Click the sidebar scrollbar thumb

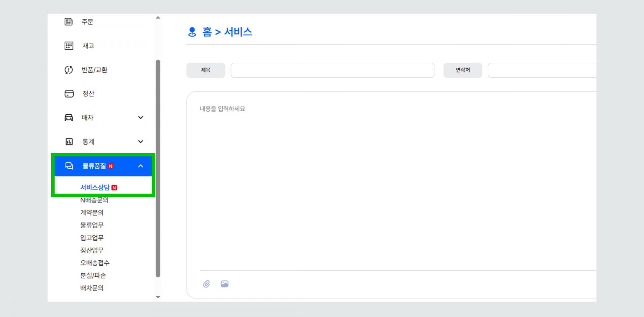coord(158,169)
